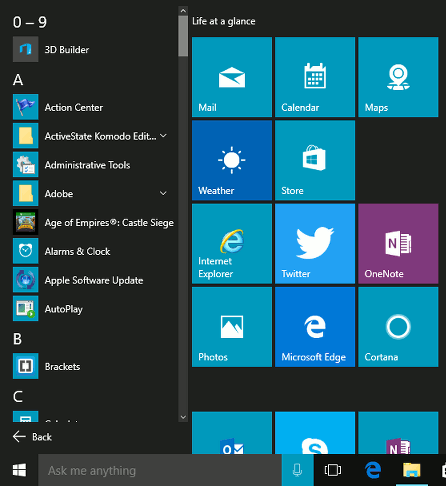Open the Mail tile
The image size is (446, 486).
[x=232, y=77]
